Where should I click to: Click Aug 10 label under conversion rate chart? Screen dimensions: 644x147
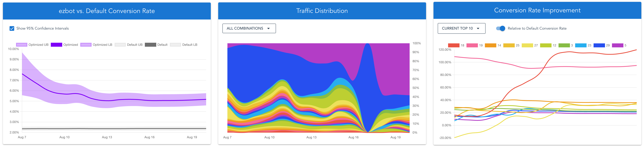(65, 137)
